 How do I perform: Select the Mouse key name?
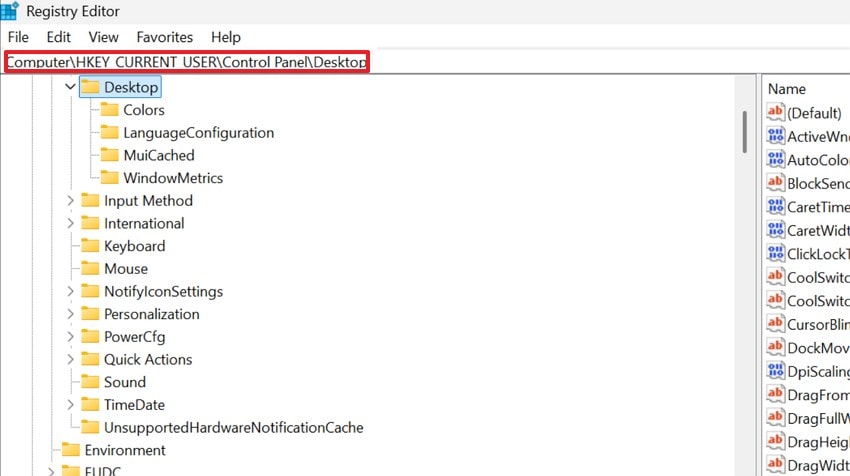pos(126,269)
